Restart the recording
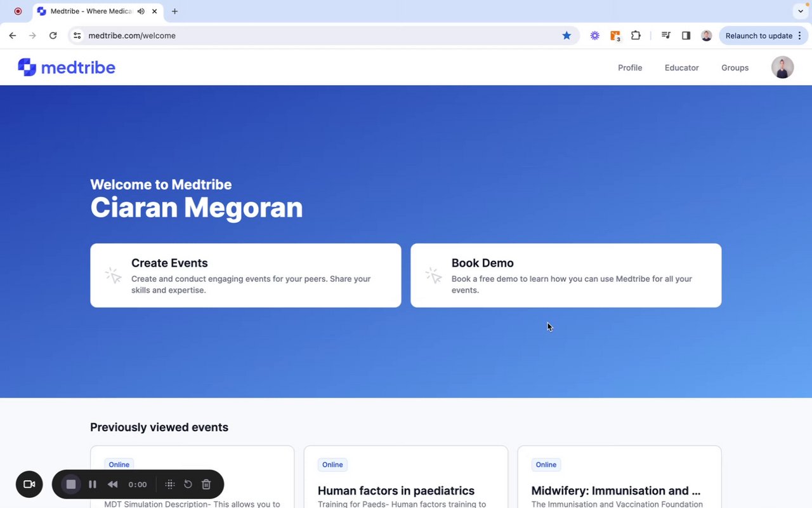 (x=188, y=485)
